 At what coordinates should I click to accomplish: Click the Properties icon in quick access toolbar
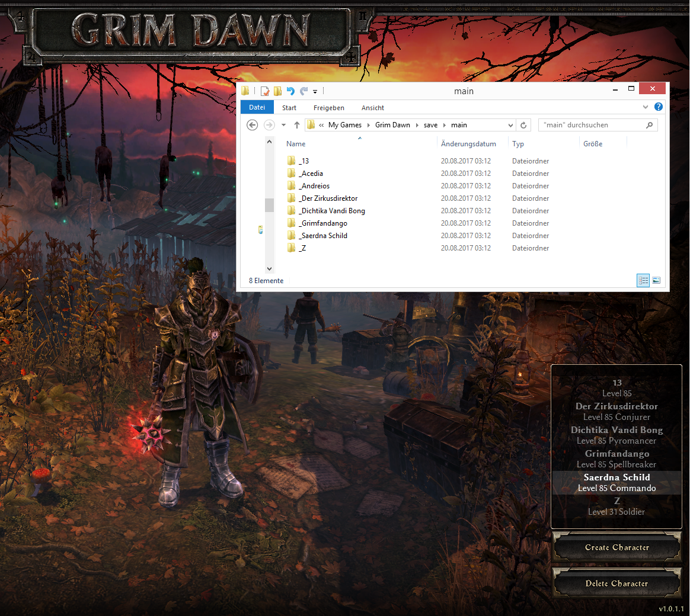(265, 91)
